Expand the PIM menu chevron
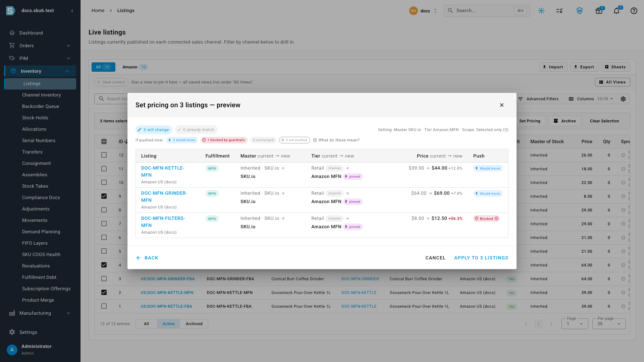The image size is (644, 362). [x=68, y=58]
